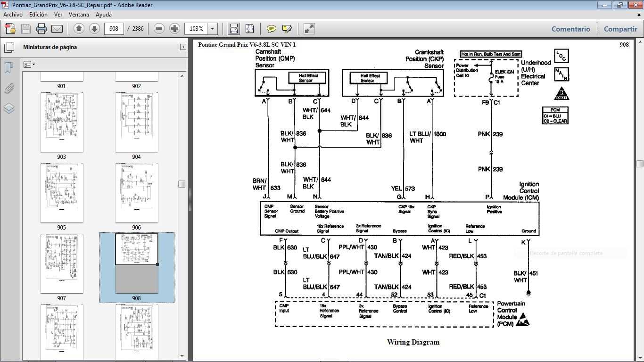Zoom out with the minus button
Screen dimensions: 644x362
tap(159, 29)
